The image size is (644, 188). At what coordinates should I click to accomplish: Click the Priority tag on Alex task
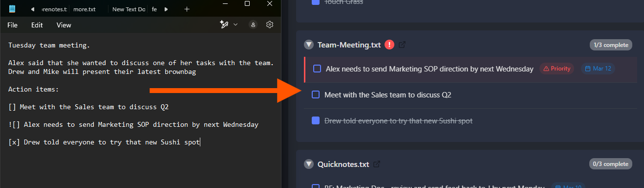pyautogui.click(x=557, y=69)
